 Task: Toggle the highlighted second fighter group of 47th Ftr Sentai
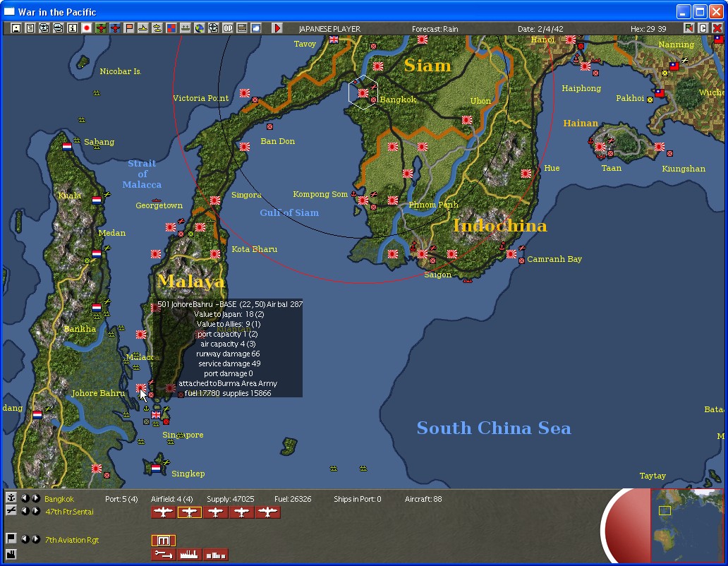(188, 512)
